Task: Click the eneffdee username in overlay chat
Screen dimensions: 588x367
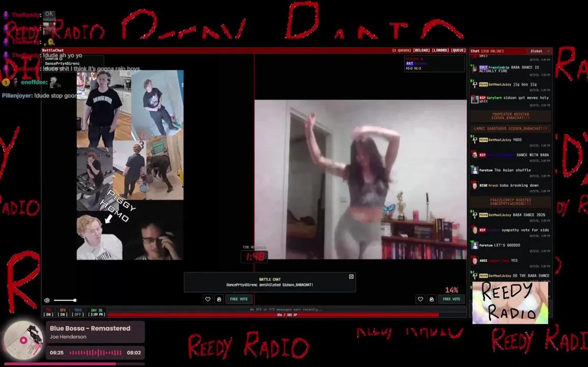Action: pos(34,82)
